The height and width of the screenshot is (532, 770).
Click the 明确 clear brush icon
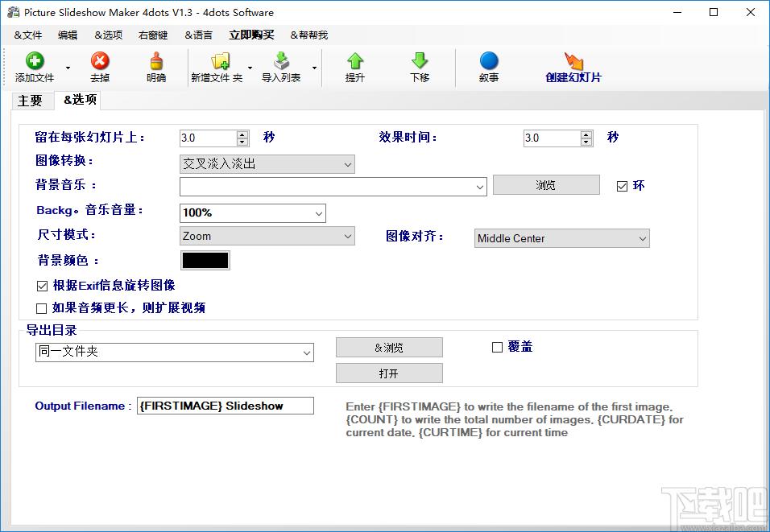click(x=156, y=61)
